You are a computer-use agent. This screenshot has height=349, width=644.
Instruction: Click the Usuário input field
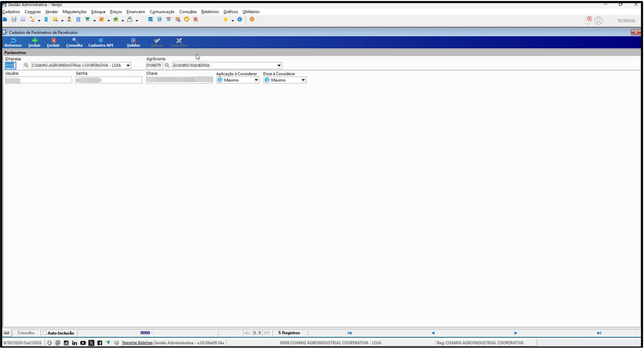click(38, 80)
